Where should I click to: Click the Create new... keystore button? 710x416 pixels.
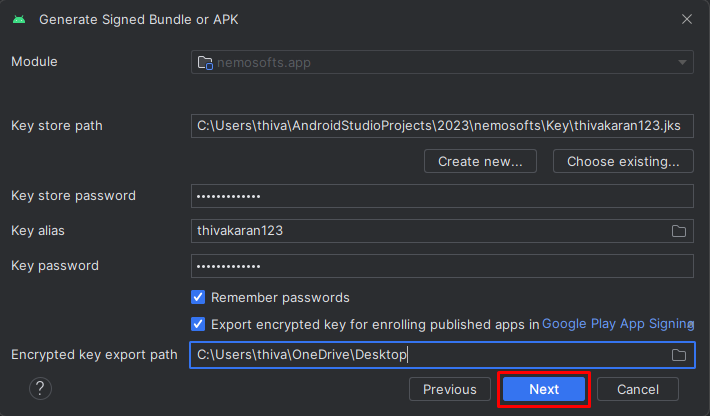[480, 161]
